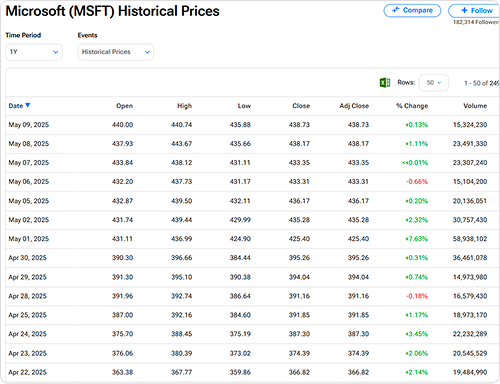The width and height of the screenshot is (500, 384).
Task: Click the plus icon in Follow button
Action: point(464,10)
